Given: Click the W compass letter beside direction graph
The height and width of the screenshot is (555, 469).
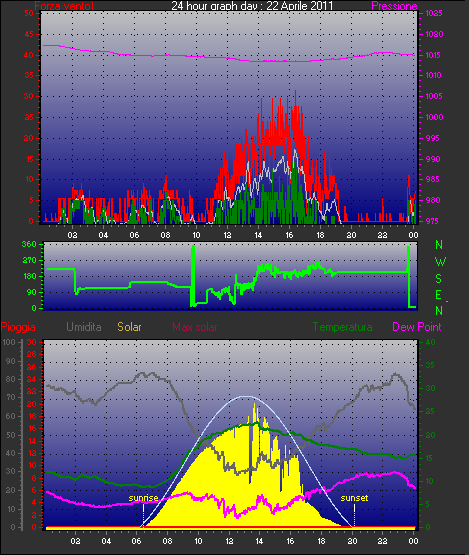Looking at the screenshot, I should coord(440,262).
